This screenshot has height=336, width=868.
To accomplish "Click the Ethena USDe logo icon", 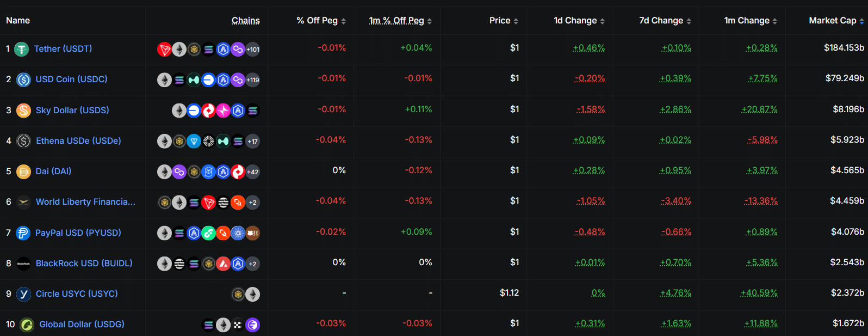I will click(23, 141).
